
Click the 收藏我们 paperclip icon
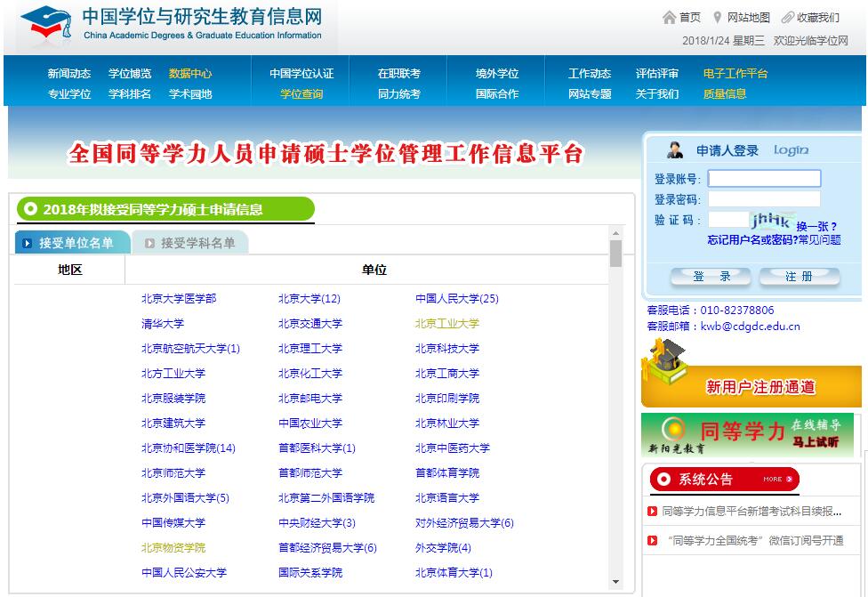point(787,18)
